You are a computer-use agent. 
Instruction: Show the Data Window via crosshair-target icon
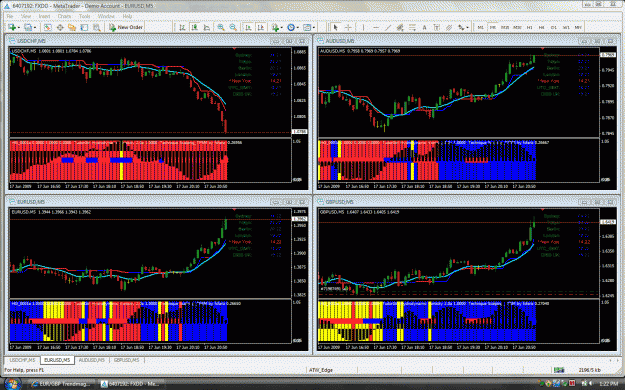pos(60,27)
